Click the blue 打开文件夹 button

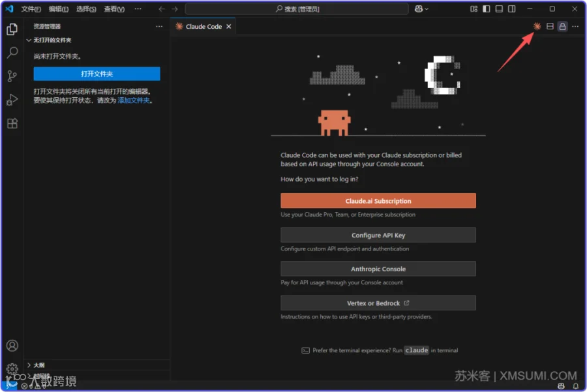click(97, 74)
